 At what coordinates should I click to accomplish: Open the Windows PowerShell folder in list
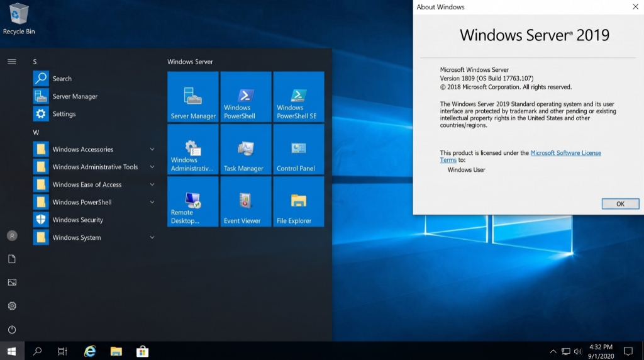[94, 202]
